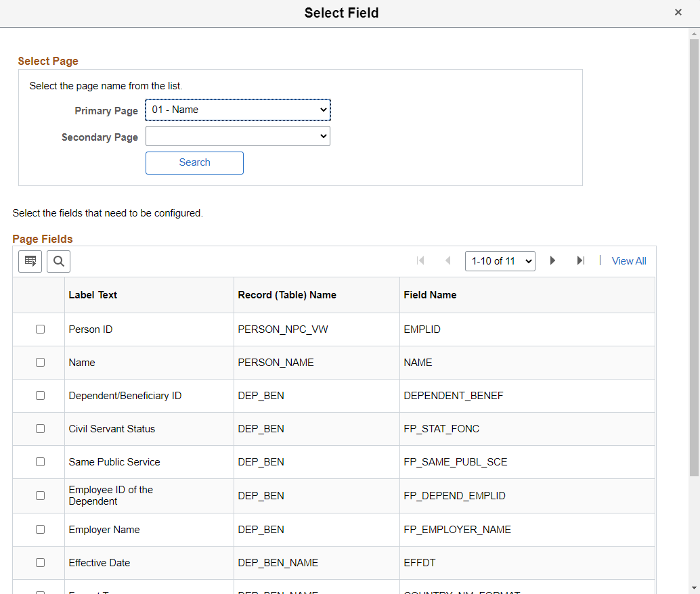Viewport: 700px width, 594px height.
Task: Tick the Employer Name row checkbox
Action: 40,530
